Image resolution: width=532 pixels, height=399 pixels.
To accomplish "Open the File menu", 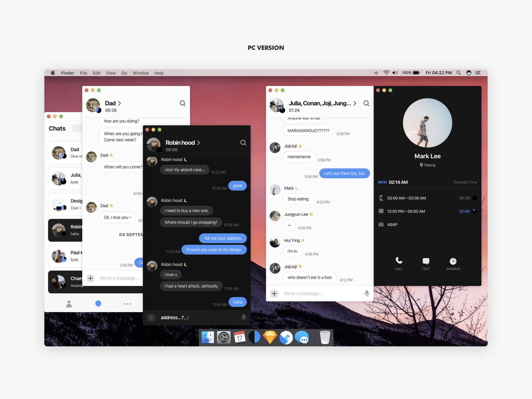I will click(83, 73).
